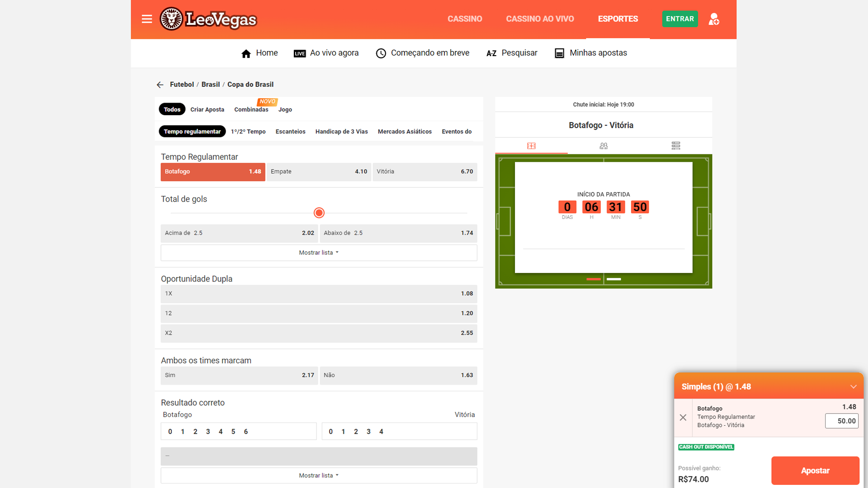Select Não for both teams score

pyautogui.click(x=398, y=375)
